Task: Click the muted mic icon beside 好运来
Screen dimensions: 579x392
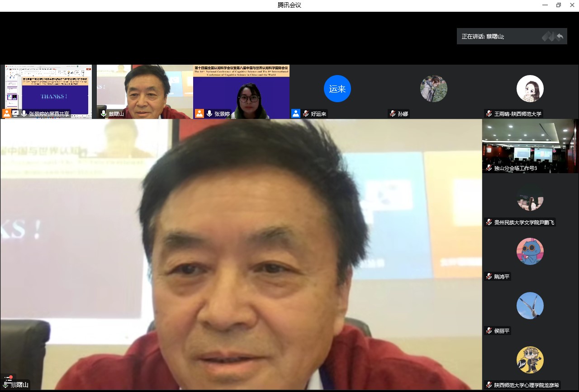Action: [x=306, y=113]
